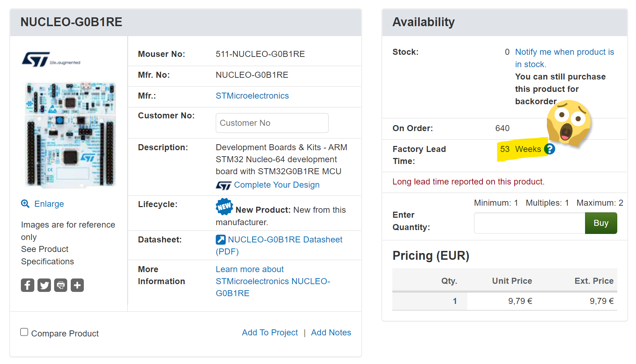Viewport: 636px width, 364px height.
Task: Open the NUCLEO-G0B1RE Datasheet PDF link
Action: [285, 240]
